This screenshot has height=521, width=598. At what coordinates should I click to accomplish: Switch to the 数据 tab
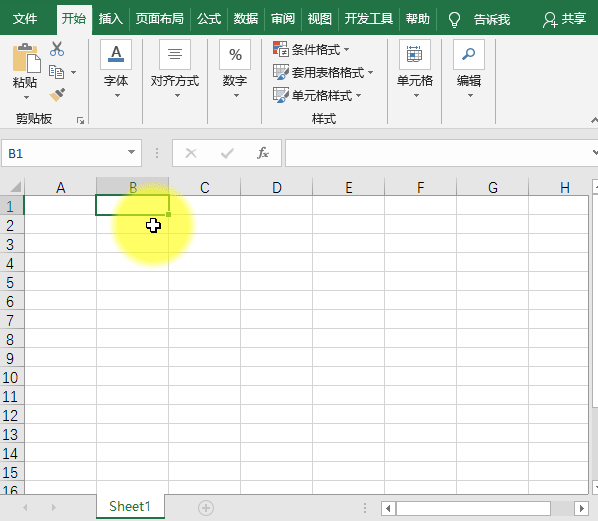(x=246, y=19)
